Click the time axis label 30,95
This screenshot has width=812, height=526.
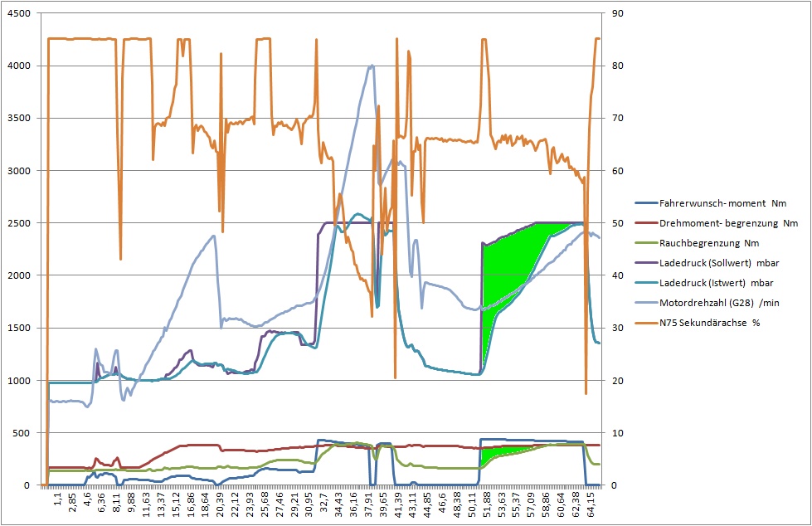[x=309, y=504]
